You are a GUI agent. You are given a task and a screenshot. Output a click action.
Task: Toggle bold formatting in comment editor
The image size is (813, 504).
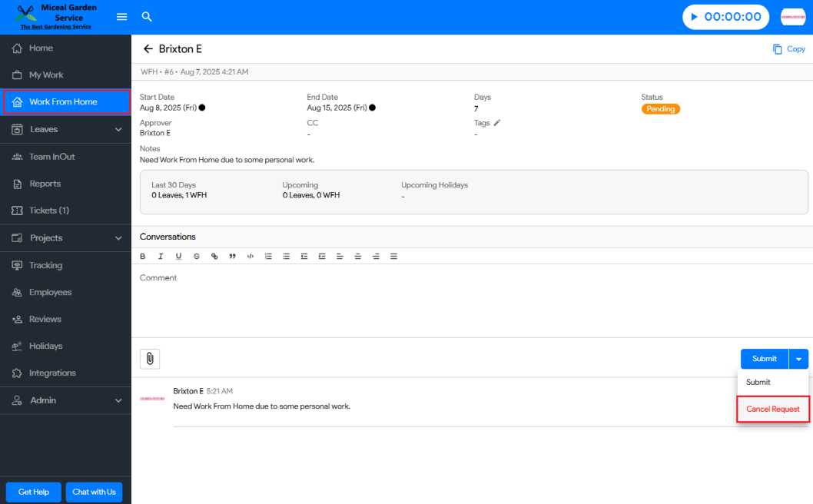click(x=143, y=256)
